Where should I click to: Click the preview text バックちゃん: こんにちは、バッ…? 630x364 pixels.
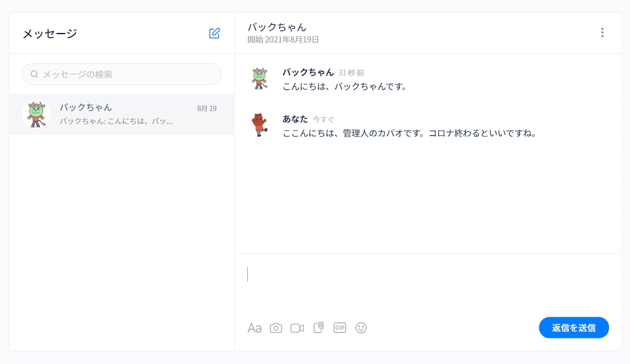[x=116, y=121]
